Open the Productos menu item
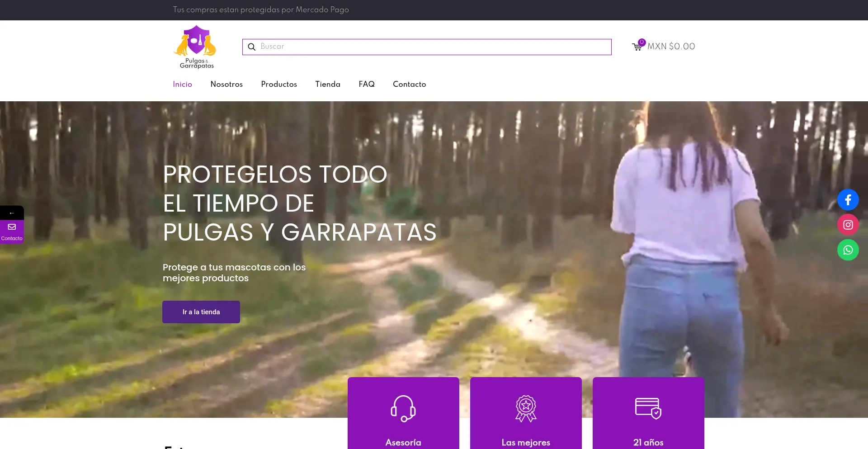Screen dimensions: 868x449 pos(279,84)
